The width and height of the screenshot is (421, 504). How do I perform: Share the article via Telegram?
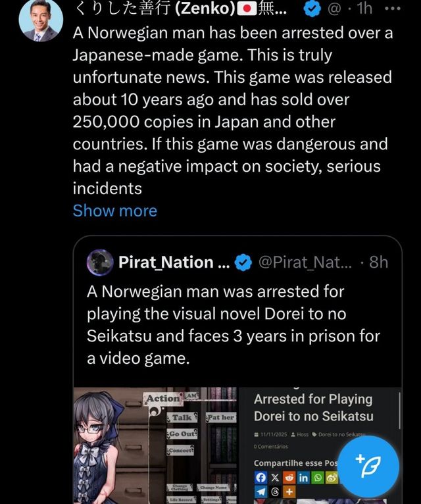point(261,492)
